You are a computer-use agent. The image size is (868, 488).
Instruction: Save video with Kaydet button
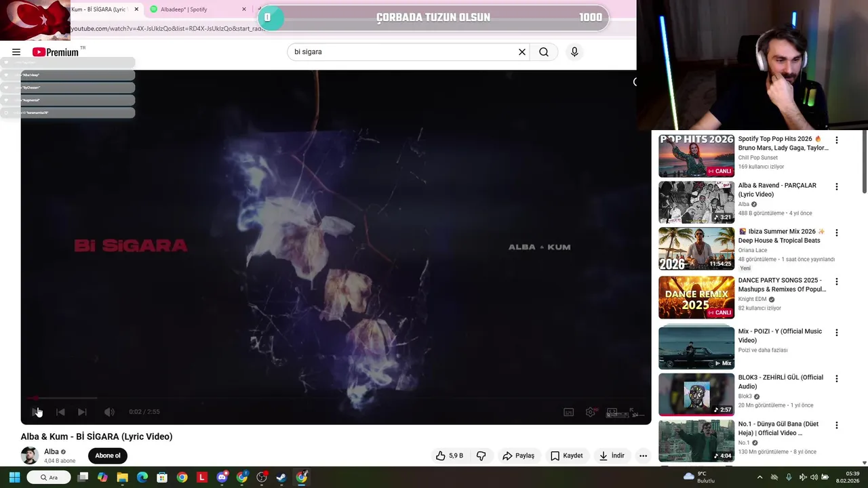[x=566, y=456]
